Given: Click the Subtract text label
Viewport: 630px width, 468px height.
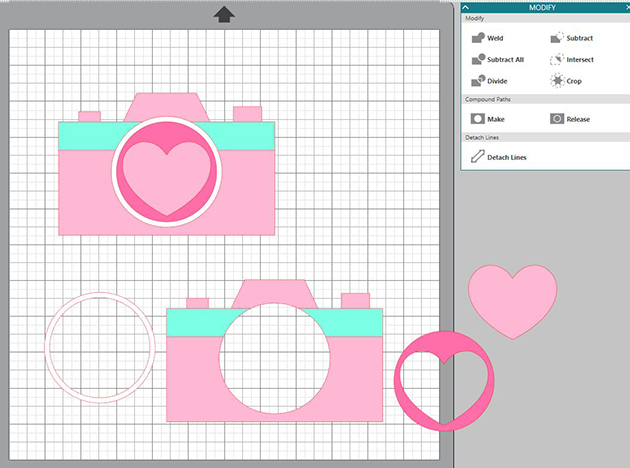Looking at the screenshot, I should [x=580, y=38].
